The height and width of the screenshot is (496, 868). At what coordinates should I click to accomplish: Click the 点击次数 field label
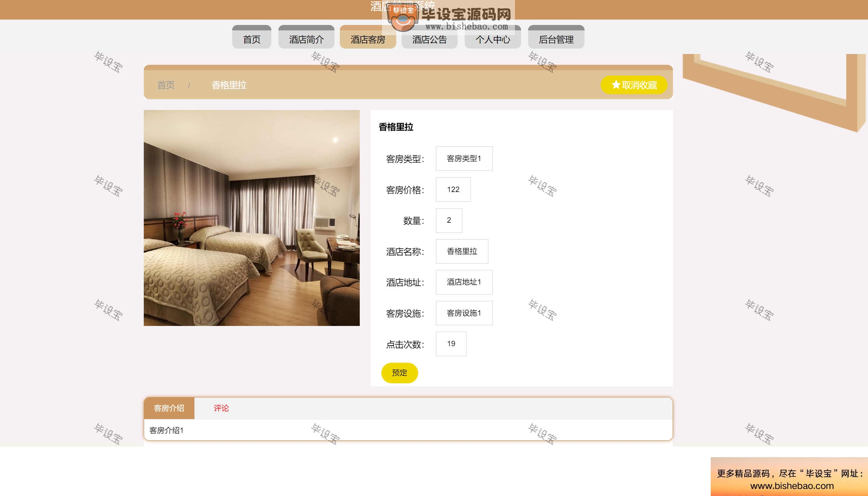(405, 344)
